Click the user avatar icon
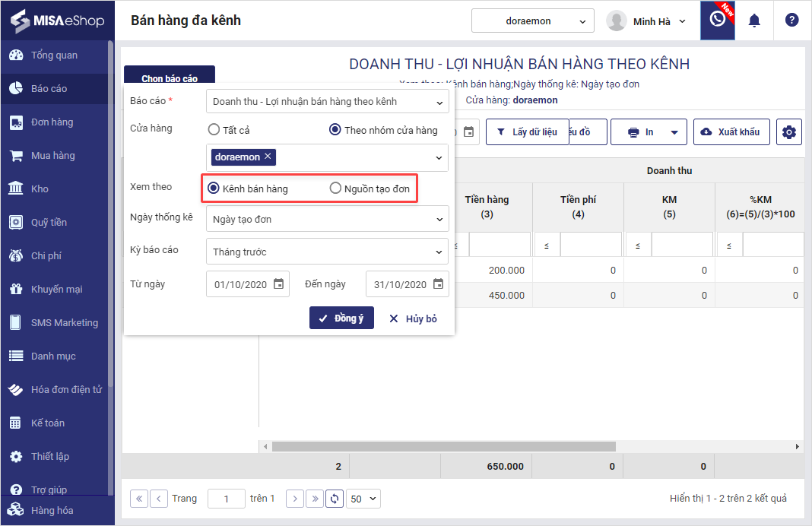Screen dimensions: 812x526 tap(617, 21)
